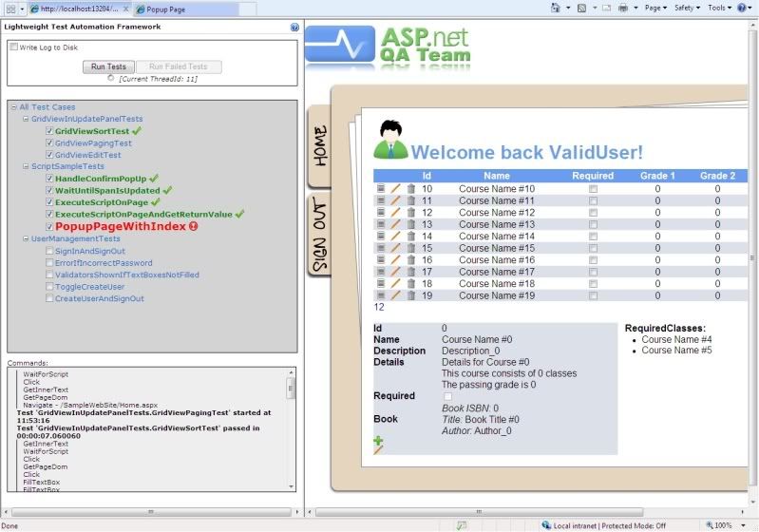The width and height of the screenshot is (759, 532).
Task: Click Home icon in browser command bar
Action: coord(555,8)
